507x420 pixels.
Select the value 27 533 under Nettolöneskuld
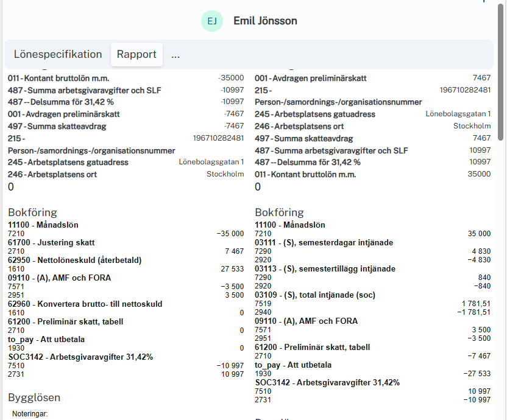(232, 268)
